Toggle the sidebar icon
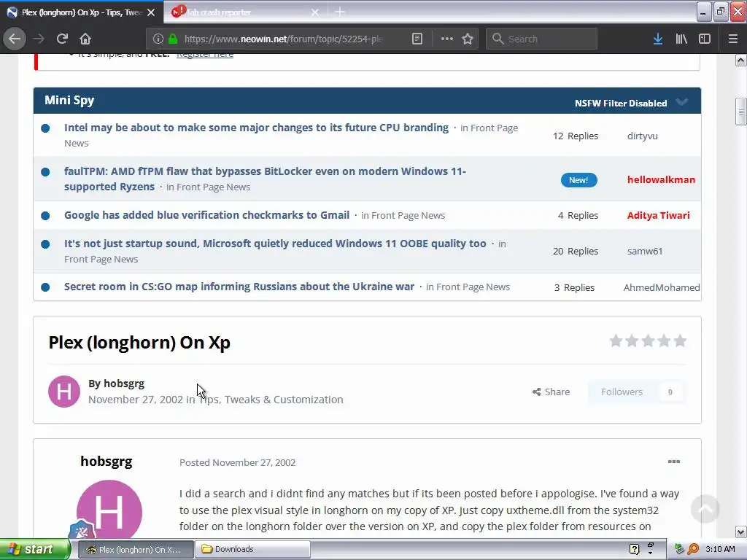This screenshot has height=560, width=747. click(705, 39)
